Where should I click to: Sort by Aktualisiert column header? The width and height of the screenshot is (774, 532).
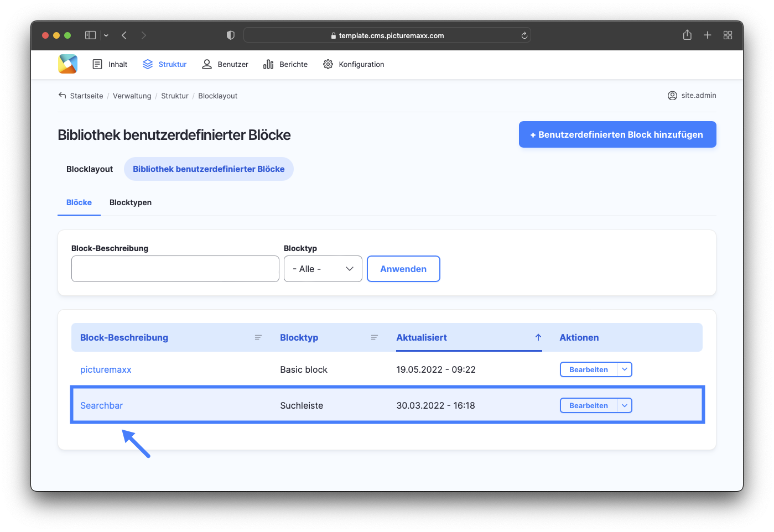422,337
